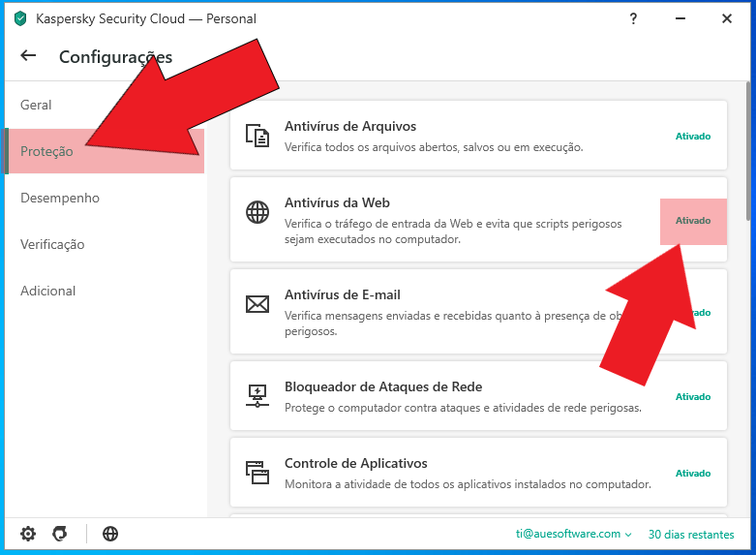756x555 pixels.
Task: Open the Adicional settings section
Action: pos(48,291)
